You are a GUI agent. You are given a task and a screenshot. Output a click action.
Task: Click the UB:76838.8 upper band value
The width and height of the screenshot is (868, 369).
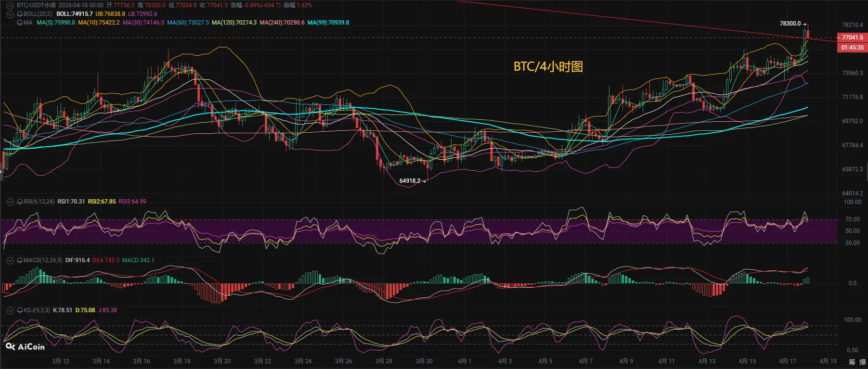[110, 14]
